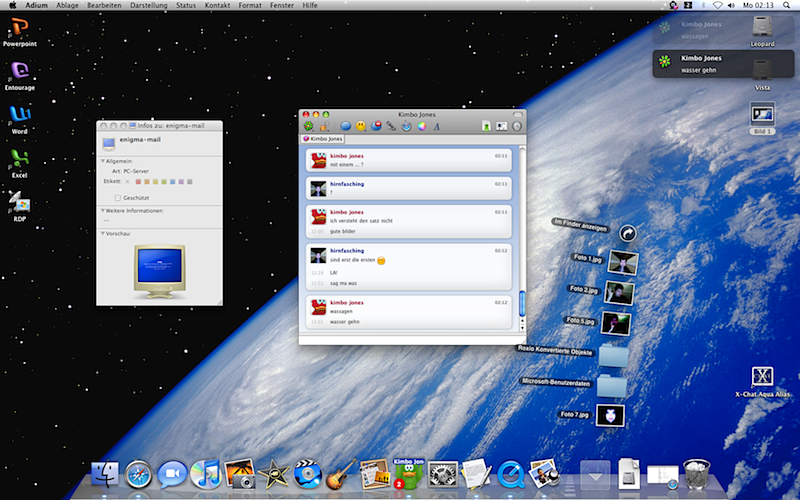Open the Kontakt menu

tap(217, 5)
